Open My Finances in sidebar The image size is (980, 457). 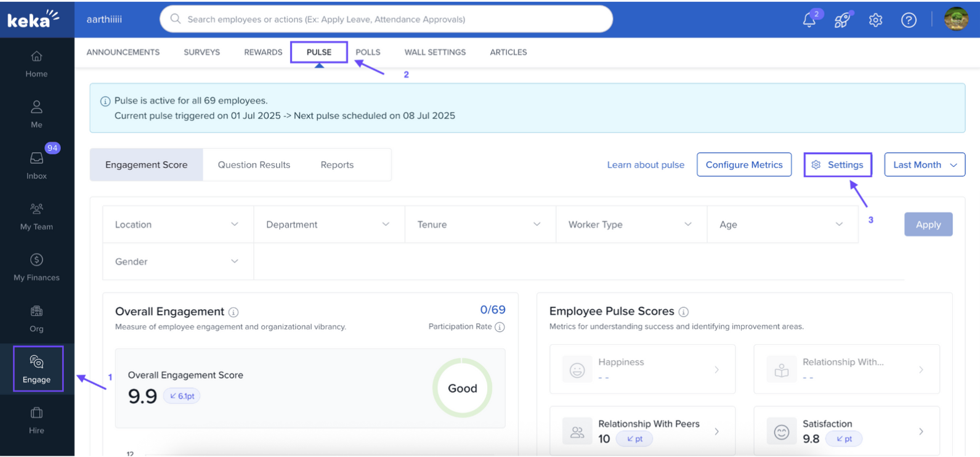pyautogui.click(x=36, y=267)
